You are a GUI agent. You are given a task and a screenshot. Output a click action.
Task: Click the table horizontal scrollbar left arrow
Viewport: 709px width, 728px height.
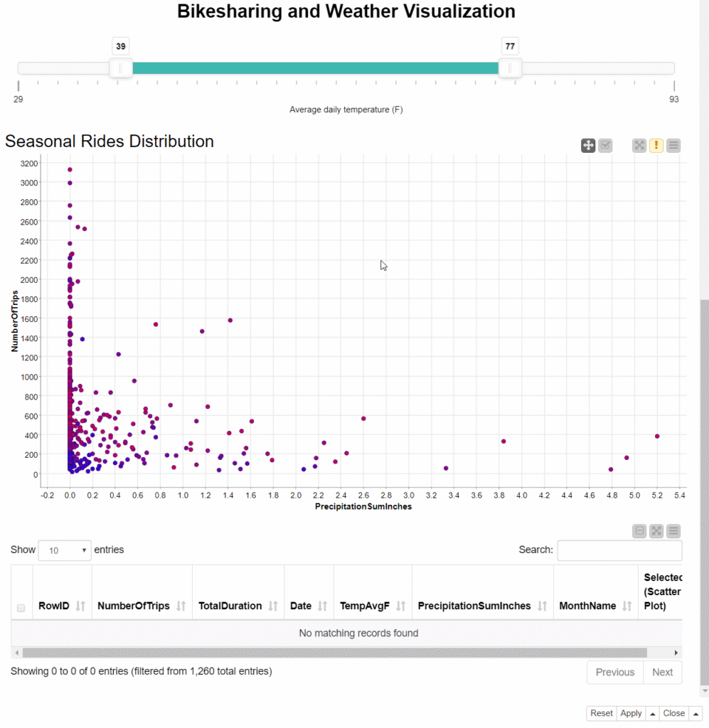pos(17,653)
